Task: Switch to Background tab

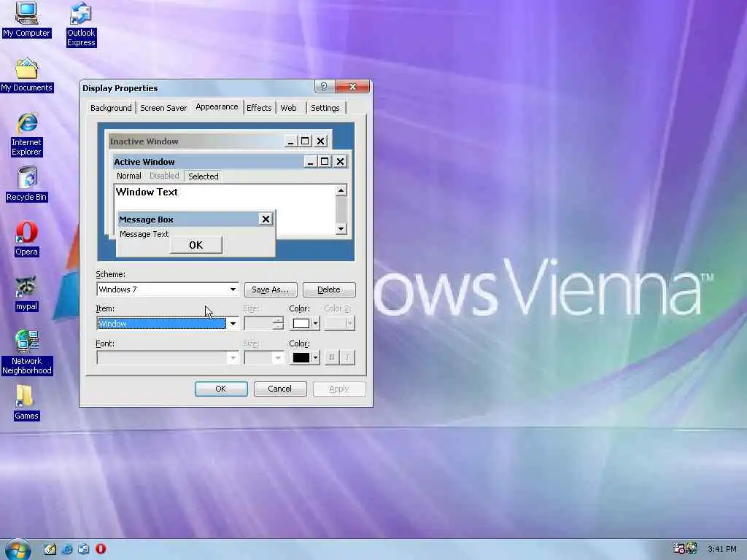Action: point(111,108)
